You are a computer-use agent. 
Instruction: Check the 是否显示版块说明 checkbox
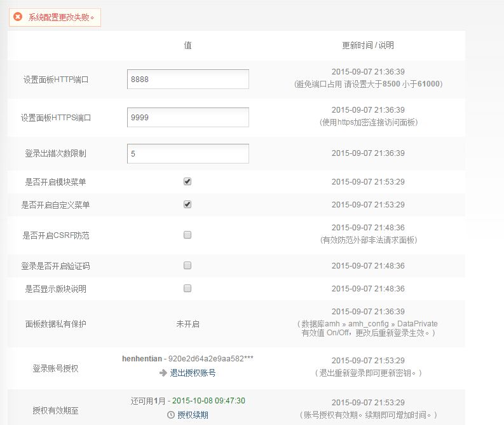tap(187, 288)
